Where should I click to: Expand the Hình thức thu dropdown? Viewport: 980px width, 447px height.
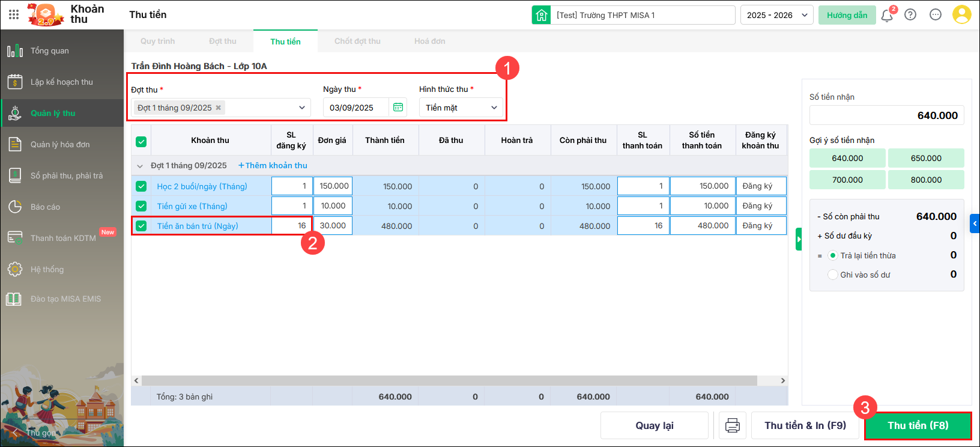coord(461,108)
